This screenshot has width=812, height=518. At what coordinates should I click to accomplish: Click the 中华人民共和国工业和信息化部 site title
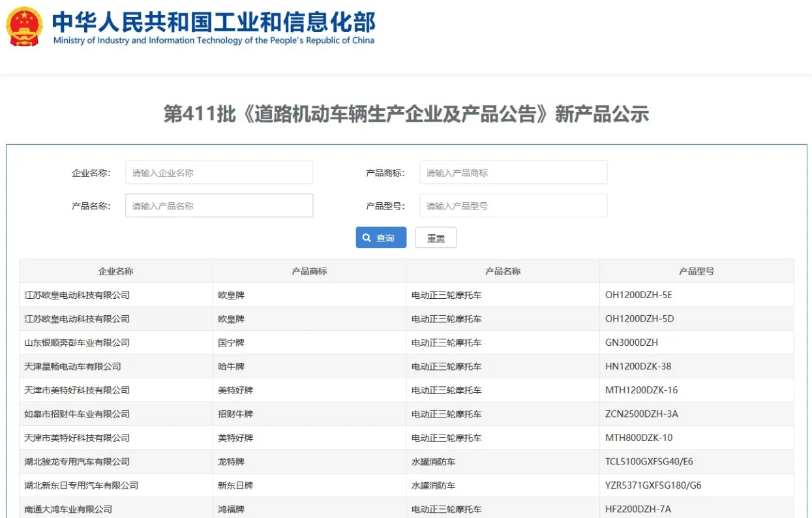214,22
